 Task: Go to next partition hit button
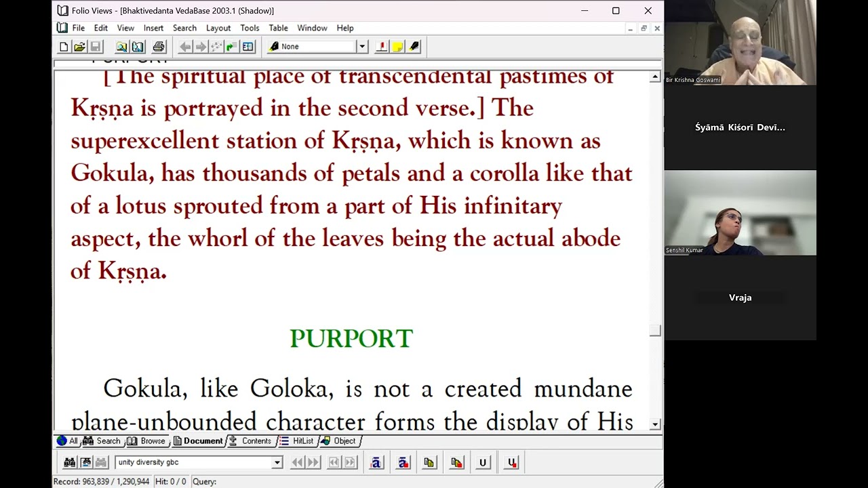350,462
